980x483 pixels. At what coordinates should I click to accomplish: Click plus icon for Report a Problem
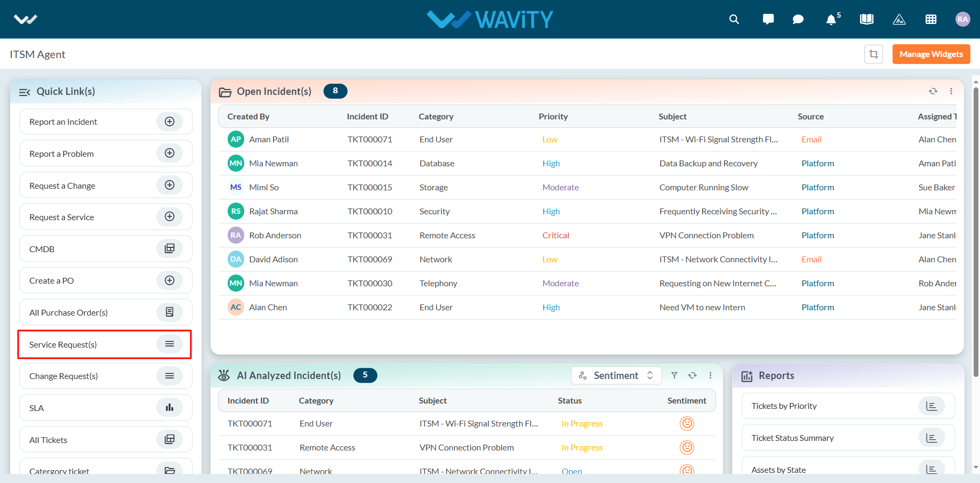pos(170,153)
